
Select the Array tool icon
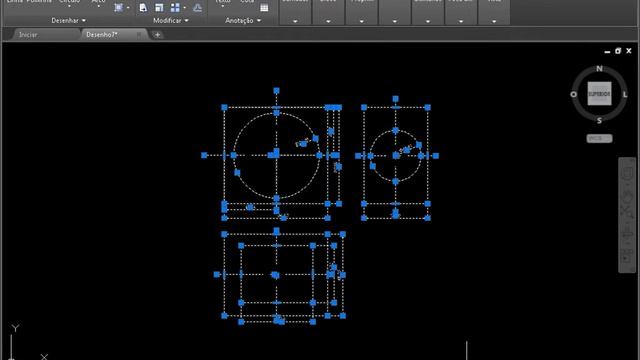175,7
